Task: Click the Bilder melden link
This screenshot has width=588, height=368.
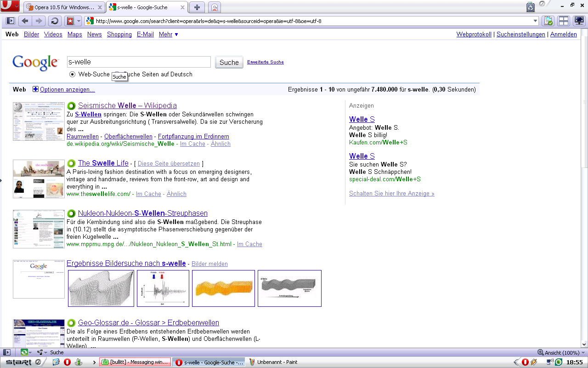Action: [209, 264]
